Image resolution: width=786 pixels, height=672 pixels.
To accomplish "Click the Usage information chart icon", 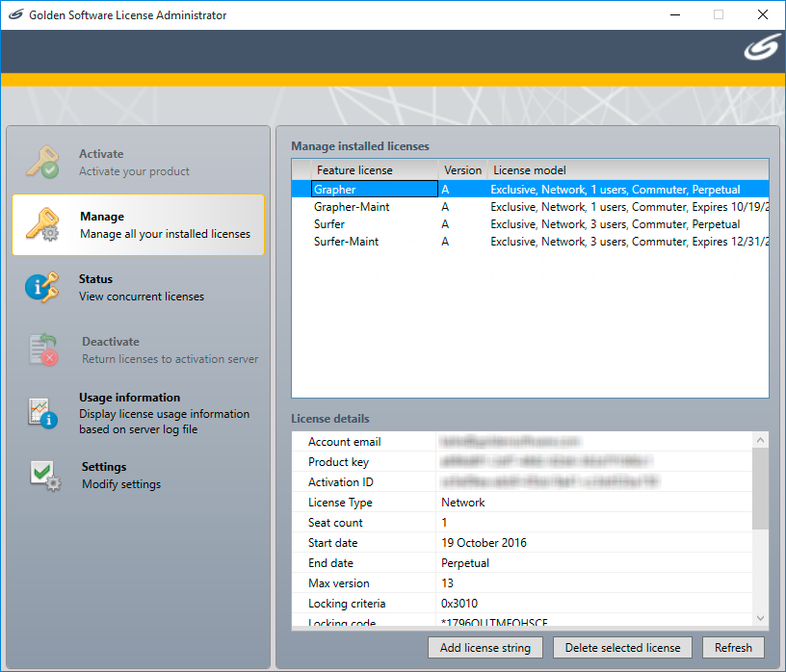I will click(42, 413).
